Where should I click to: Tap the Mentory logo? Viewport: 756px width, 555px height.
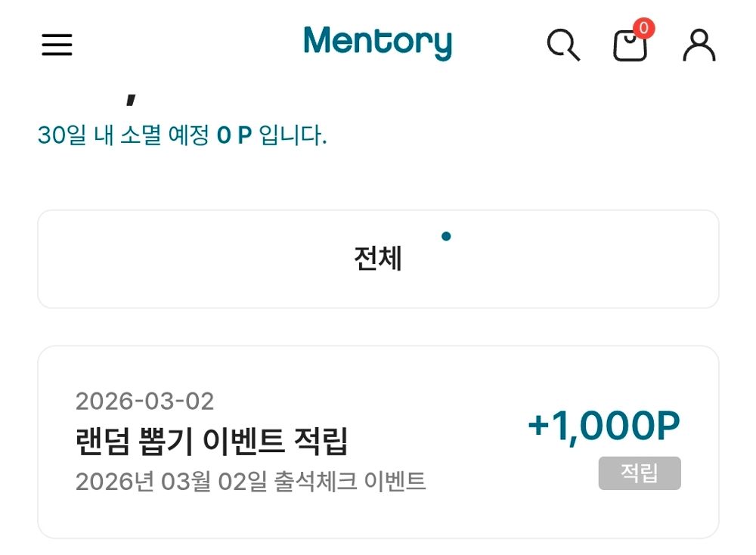click(x=376, y=42)
